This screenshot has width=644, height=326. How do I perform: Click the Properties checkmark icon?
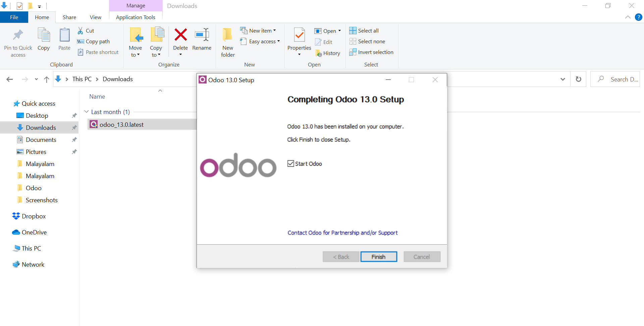click(299, 35)
